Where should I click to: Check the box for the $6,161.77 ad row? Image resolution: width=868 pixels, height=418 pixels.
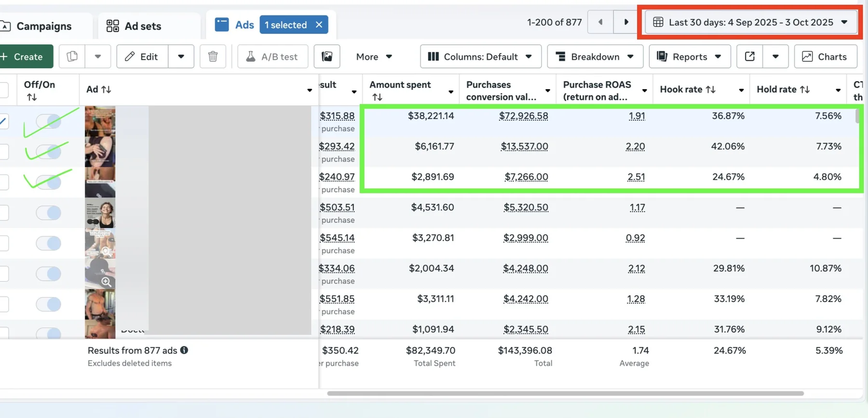pos(4,151)
